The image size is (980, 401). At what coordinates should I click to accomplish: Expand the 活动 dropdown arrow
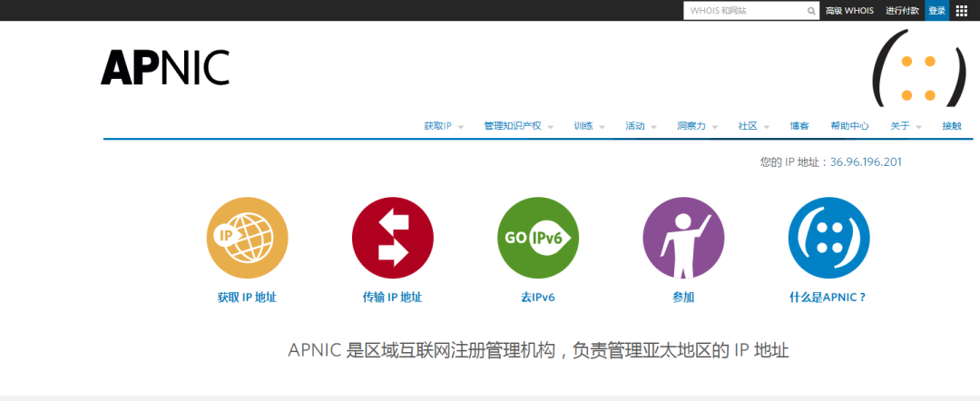pos(653,127)
